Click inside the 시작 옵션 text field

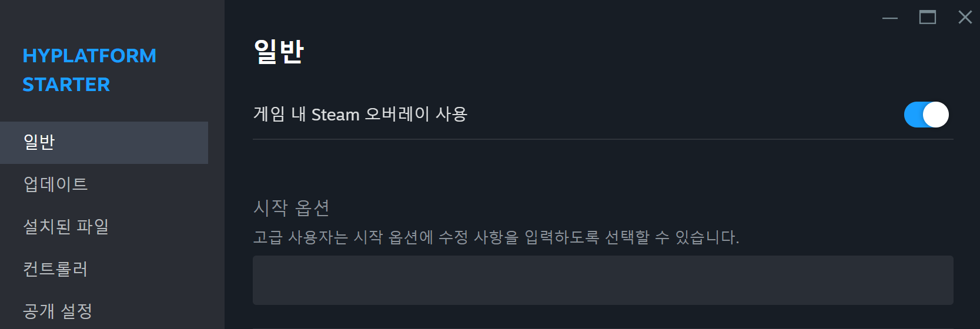click(603, 280)
